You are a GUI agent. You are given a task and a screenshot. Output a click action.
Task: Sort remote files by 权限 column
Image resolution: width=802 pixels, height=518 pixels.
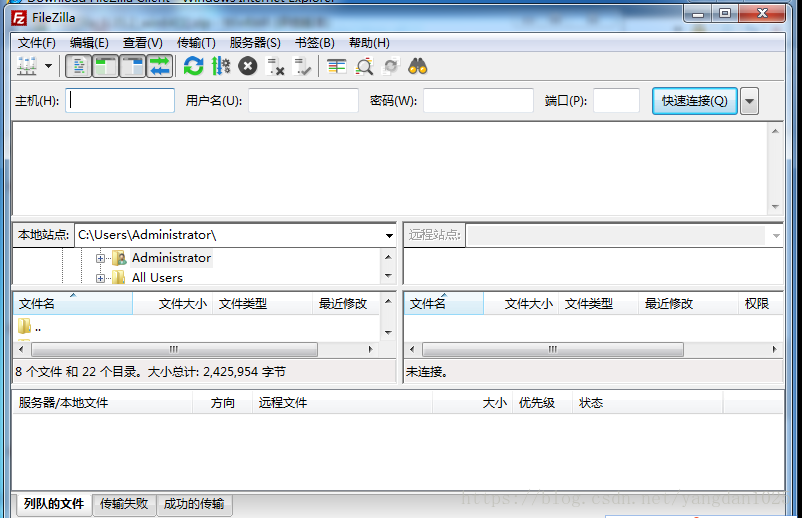pos(761,304)
